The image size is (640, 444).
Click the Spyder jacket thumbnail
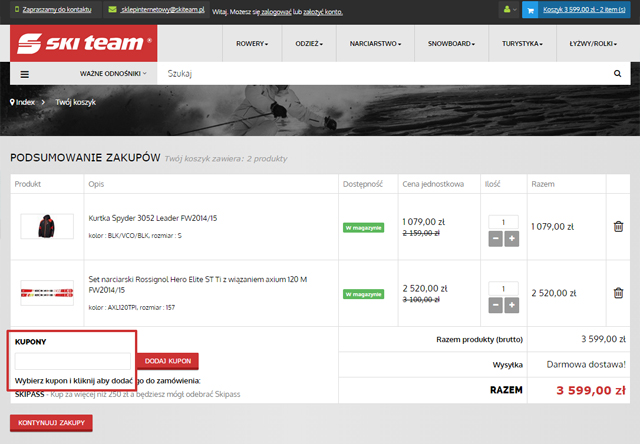(47, 226)
